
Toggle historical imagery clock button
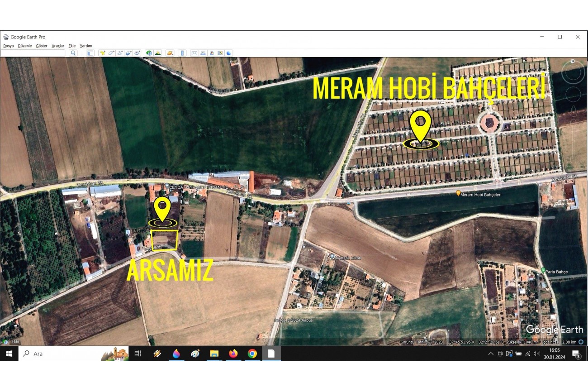pos(149,53)
